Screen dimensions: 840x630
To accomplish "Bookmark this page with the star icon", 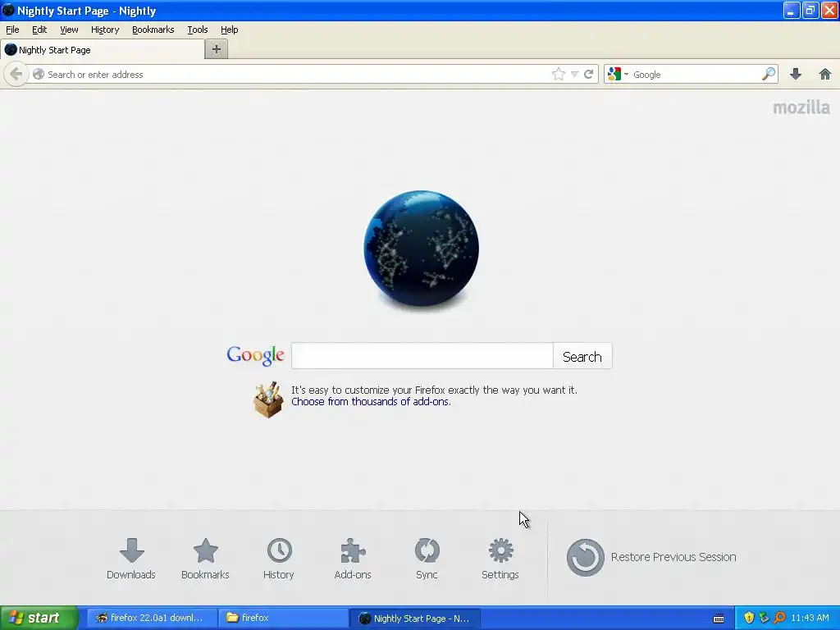I will (x=558, y=74).
